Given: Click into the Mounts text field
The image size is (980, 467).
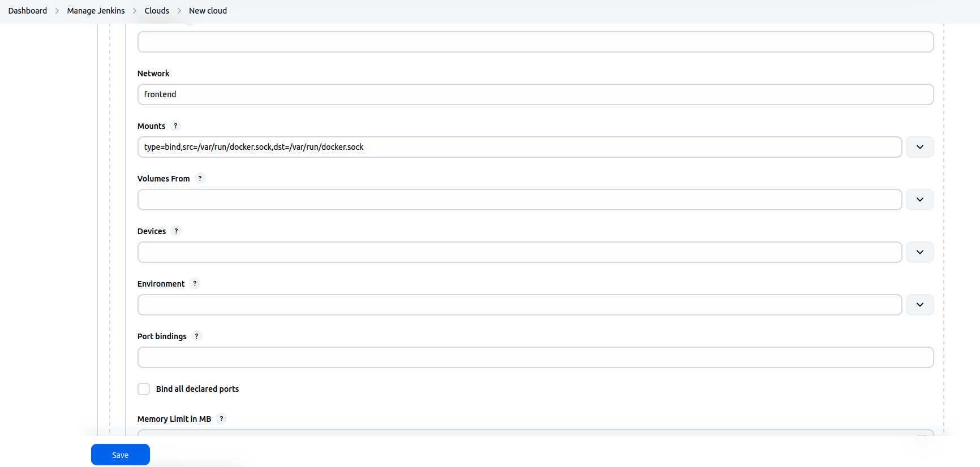Looking at the screenshot, I should click(x=519, y=147).
